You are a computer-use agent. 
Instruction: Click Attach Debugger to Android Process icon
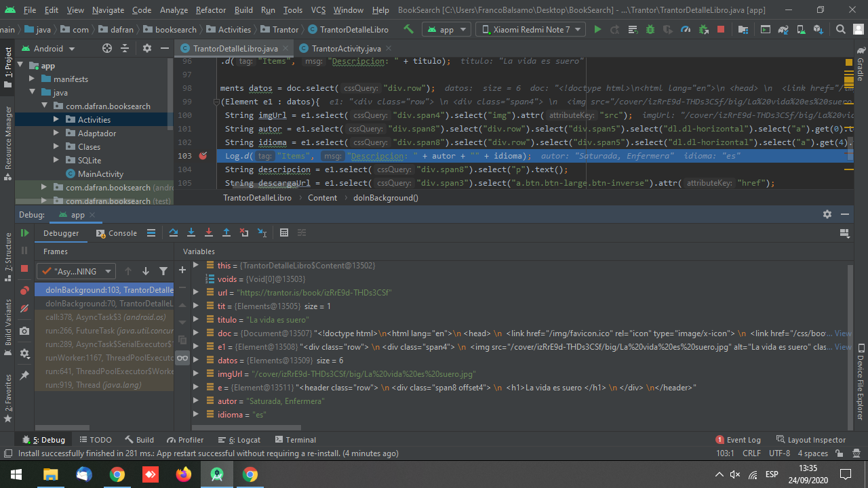click(x=703, y=29)
